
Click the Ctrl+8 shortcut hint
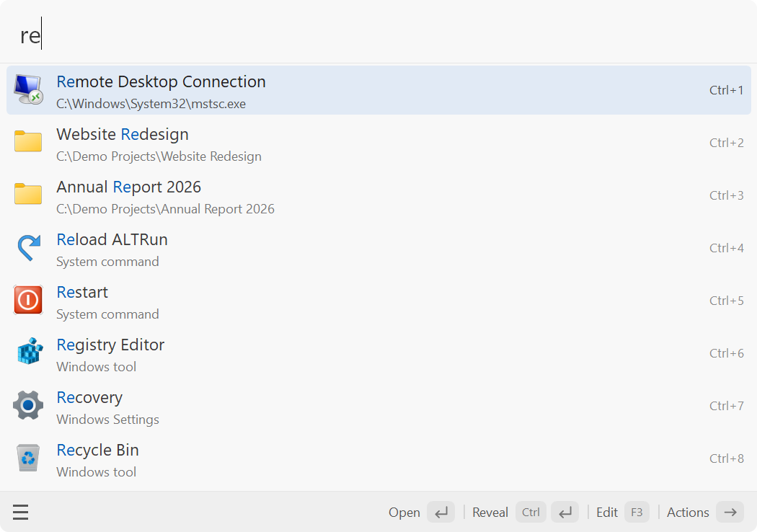[x=726, y=458]
